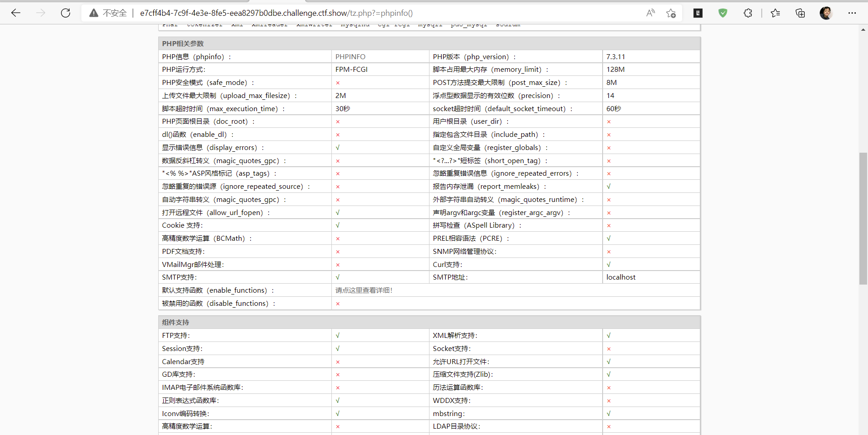868x435 pixels.
Task: Open the black U extension icon
Action: click(x=698, y=13)
